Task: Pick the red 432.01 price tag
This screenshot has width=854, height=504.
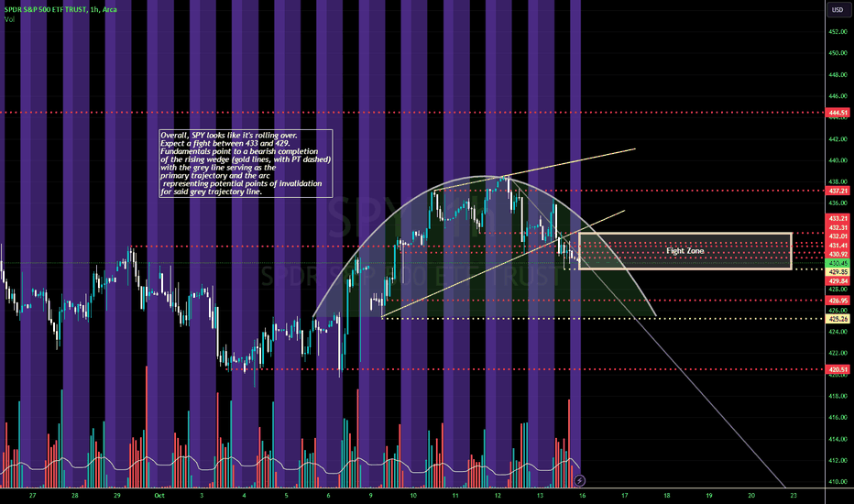Action: (838, 236)
